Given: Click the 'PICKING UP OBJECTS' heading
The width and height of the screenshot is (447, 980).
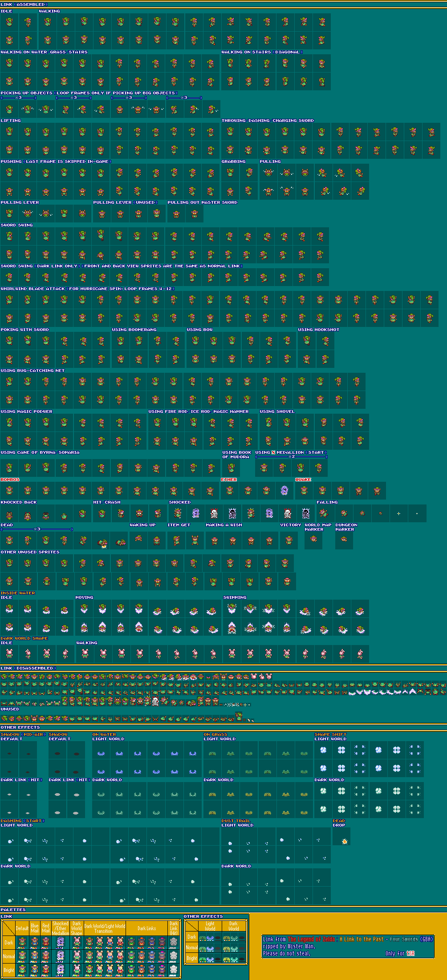Looking at the screenshot, I should click(26, 93).
